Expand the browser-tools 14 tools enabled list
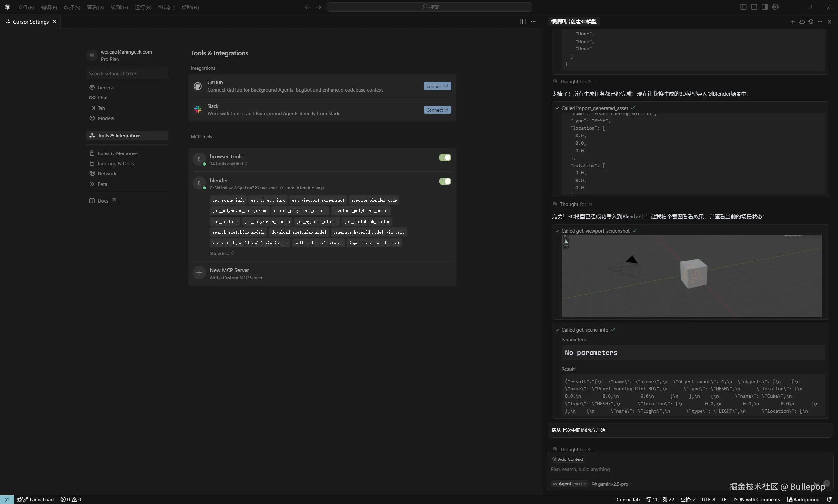The height and width of the screenshot is (504, 838). [x=228, y=164]
